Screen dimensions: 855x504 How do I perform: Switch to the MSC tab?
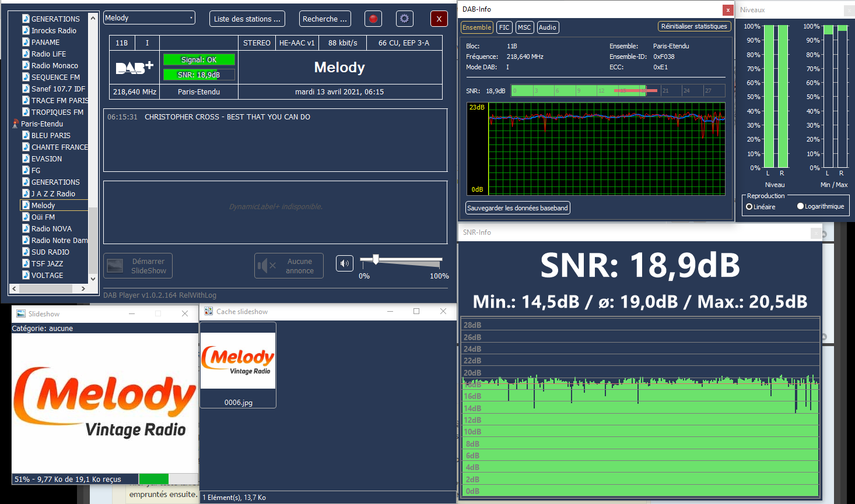(524, 27)
